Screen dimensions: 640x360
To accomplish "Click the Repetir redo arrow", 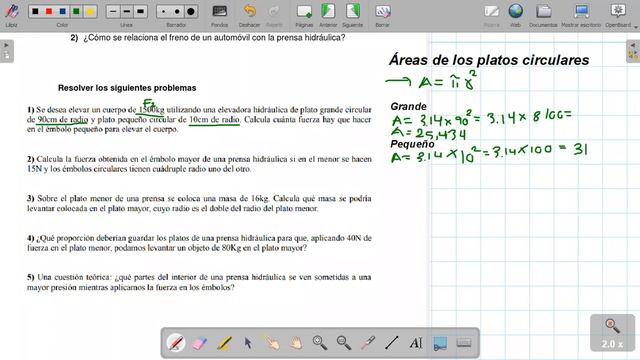I will coord(274,11).
